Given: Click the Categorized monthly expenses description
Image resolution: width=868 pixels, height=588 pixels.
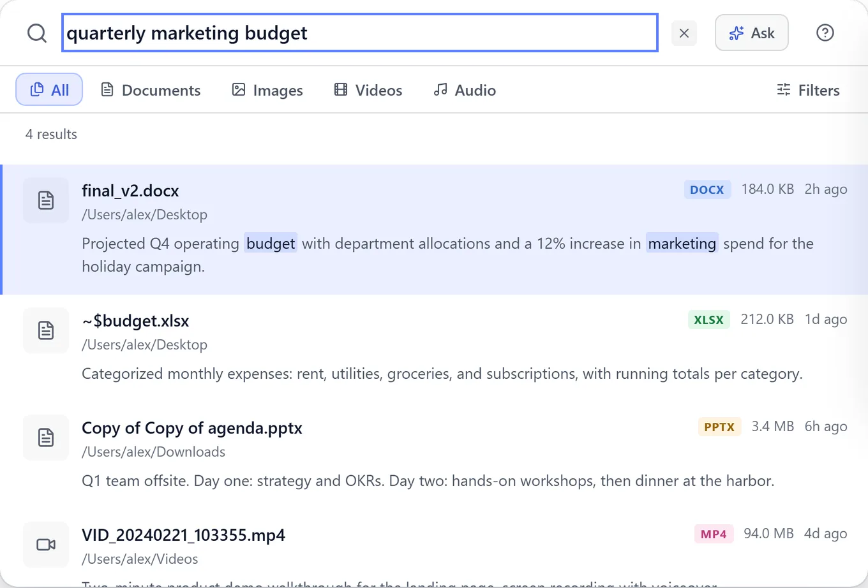Looking at the screenshot, I should [442, 374].
